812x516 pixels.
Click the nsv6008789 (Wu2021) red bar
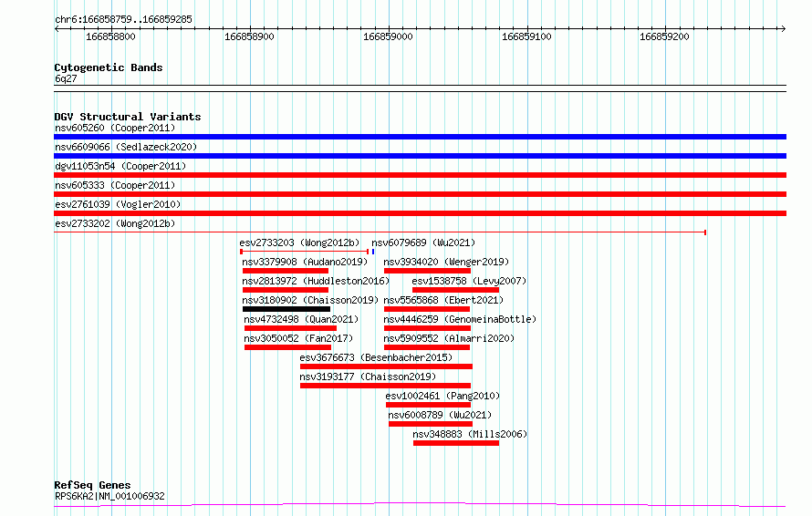431,424
